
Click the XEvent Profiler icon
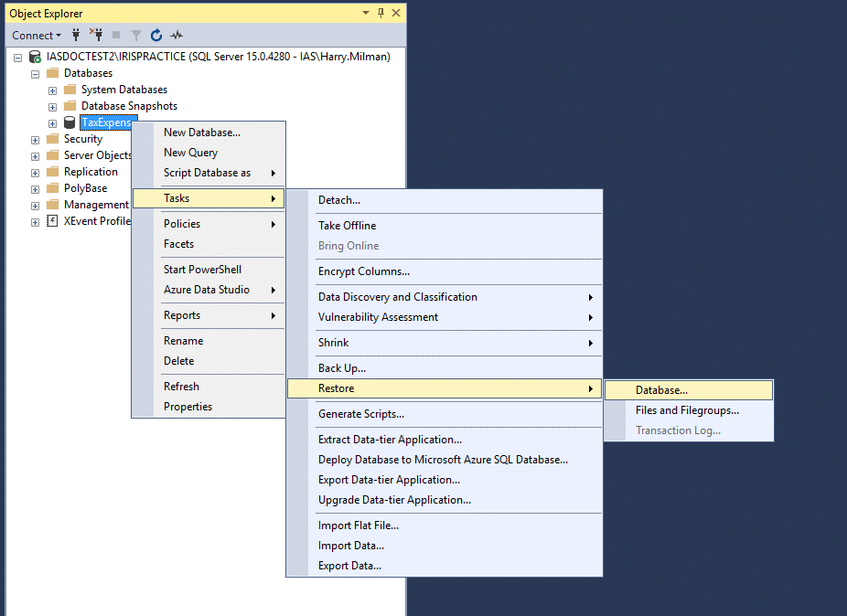click(52, 221)
